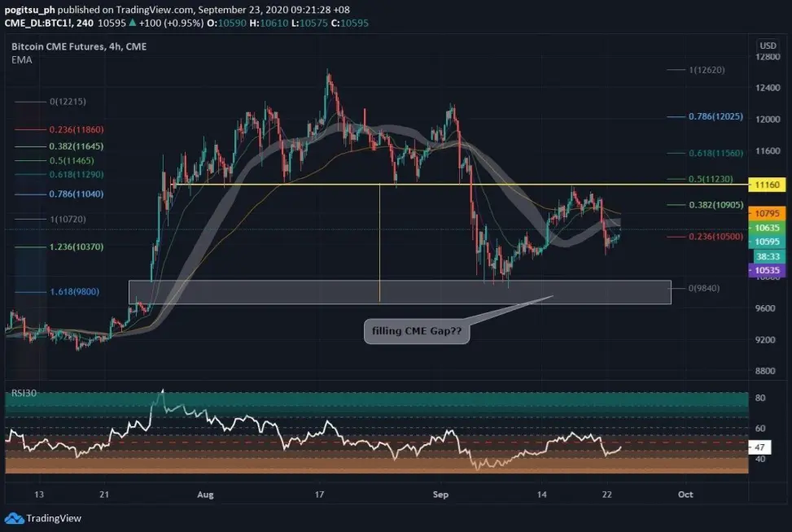Click the 14 date on time axis
Image resolution: width=792 pixels, height=532 pixels.
(542, 495)
